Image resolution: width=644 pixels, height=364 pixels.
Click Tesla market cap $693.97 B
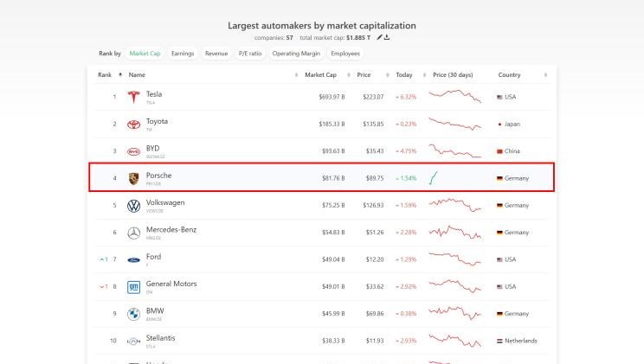[x=332, y=97]
